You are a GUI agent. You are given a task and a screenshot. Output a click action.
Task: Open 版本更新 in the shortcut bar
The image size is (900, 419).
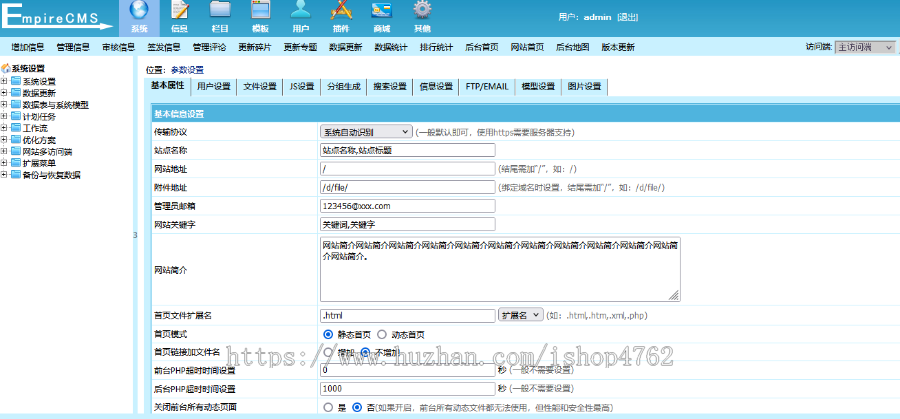click(618, 48)
